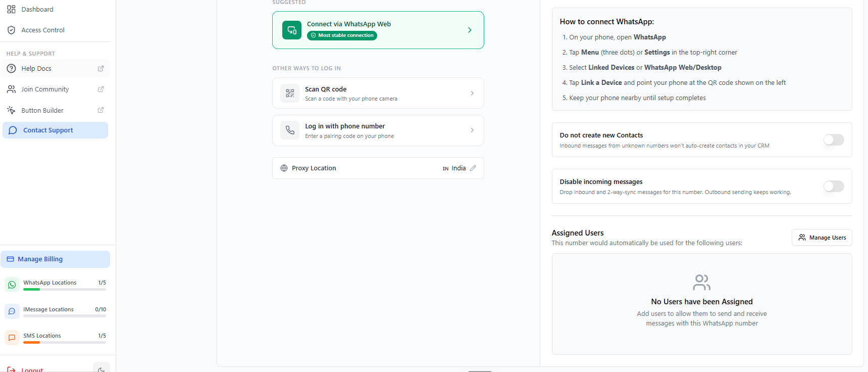Viewport: 868px width, 372px height.
Task: Click the Assigned Users heading
Action: pos(578,233)
